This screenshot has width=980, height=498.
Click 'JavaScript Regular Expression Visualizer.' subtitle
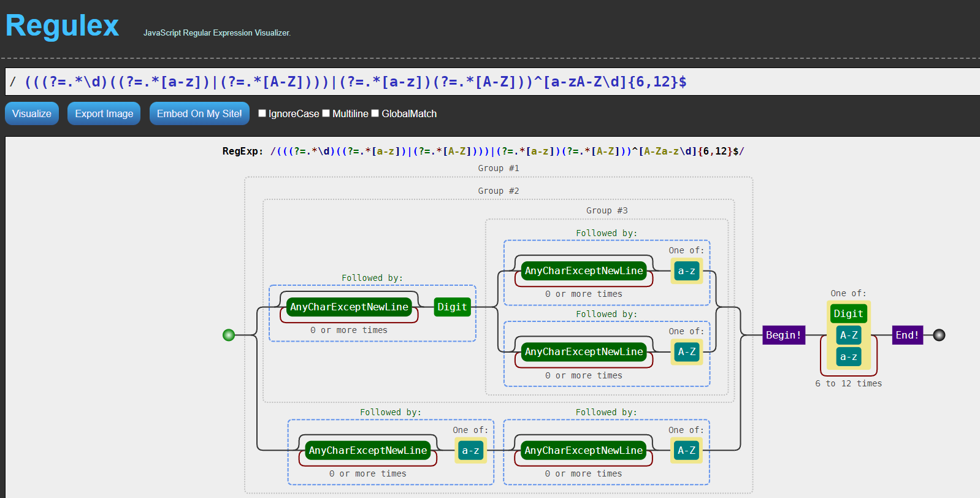pos(217,33)
